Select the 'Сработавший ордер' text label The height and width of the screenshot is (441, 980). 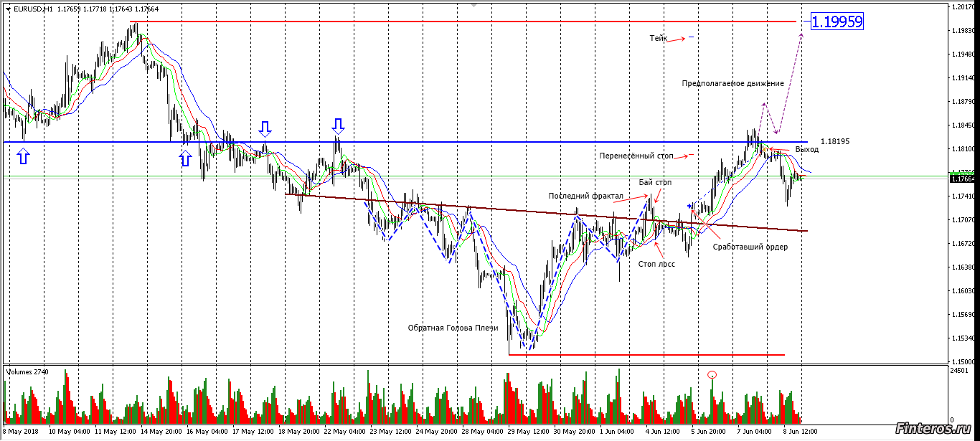coord(750,247)
